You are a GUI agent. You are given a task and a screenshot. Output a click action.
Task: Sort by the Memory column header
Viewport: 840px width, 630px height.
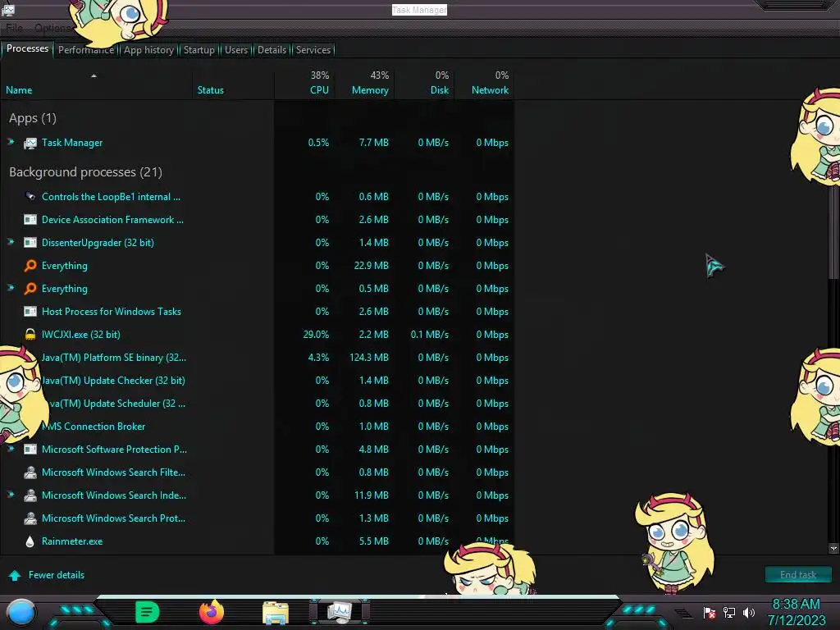(x=365, y=84)
